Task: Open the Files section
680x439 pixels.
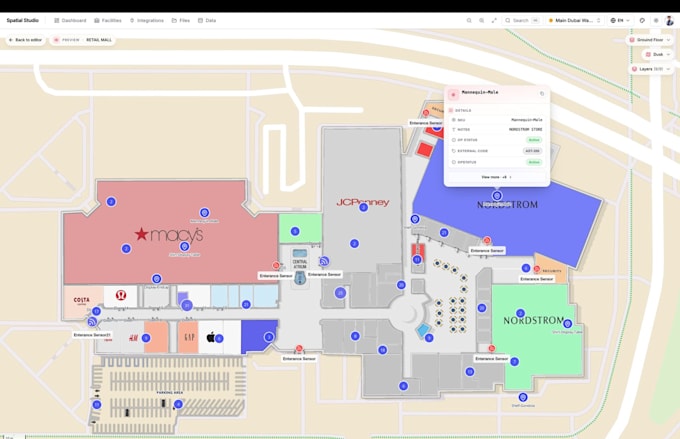Action: click(181, 20)
